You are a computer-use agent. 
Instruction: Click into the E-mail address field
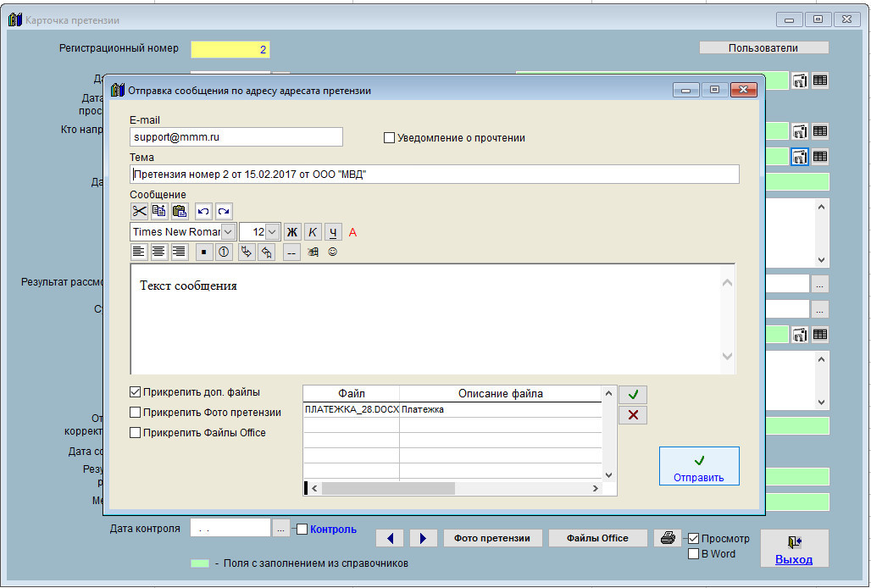[236, 136]
